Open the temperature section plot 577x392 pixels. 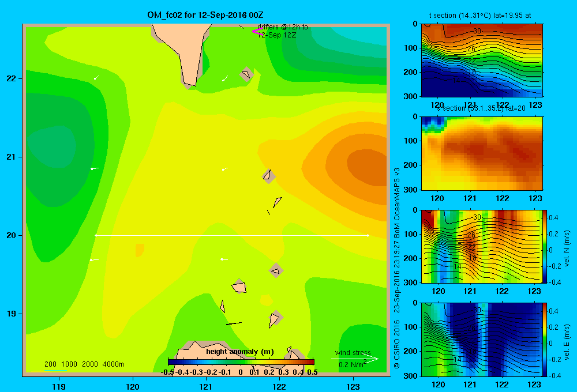(x=482, y=61)
